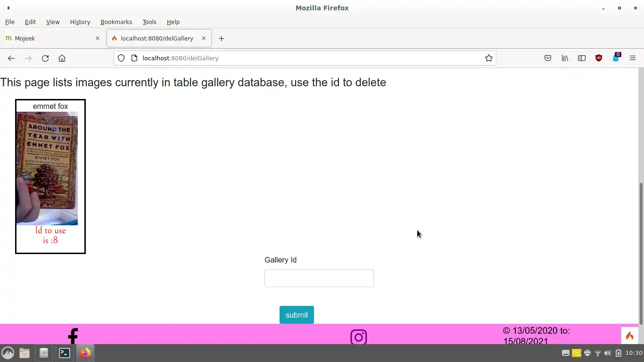The height and width of the screenshot is (362, 644).
Task: Open the system application menu in the taskbar
Action: (x=8, y=353)
